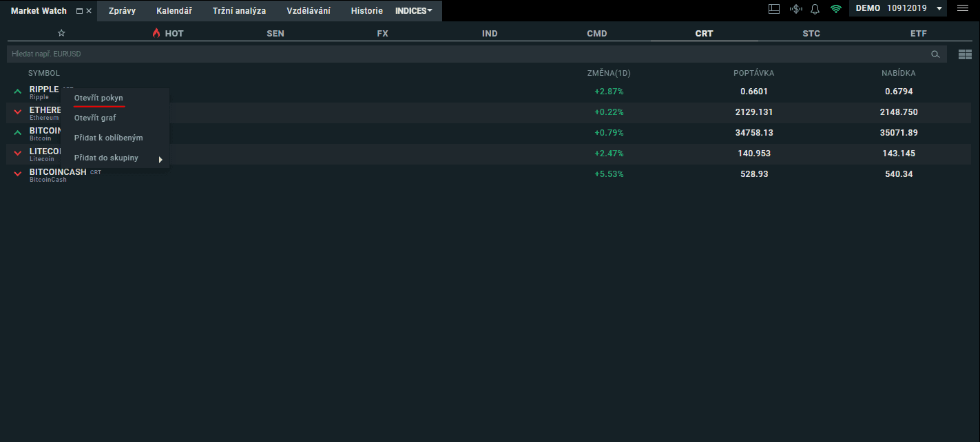Switch to the HOT tab
Viewport: 980px width, 442px height.
(x=168, y=33)
